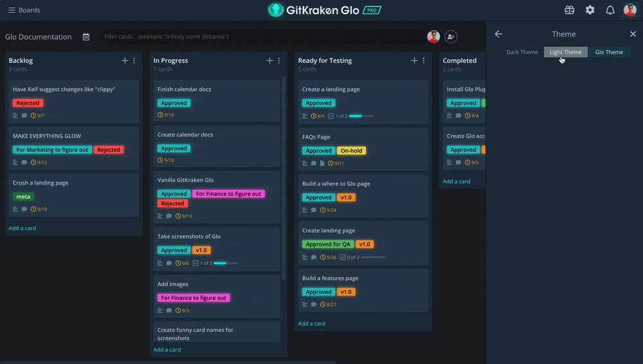Click Add a card in Ready for Testing
643x364 pixels.
tap(312, 323)
